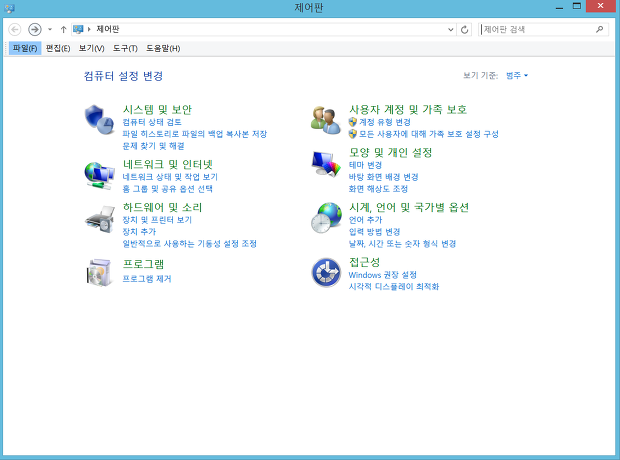Click 장치 추가 link

pyautogui.click(x=139, y=231)
